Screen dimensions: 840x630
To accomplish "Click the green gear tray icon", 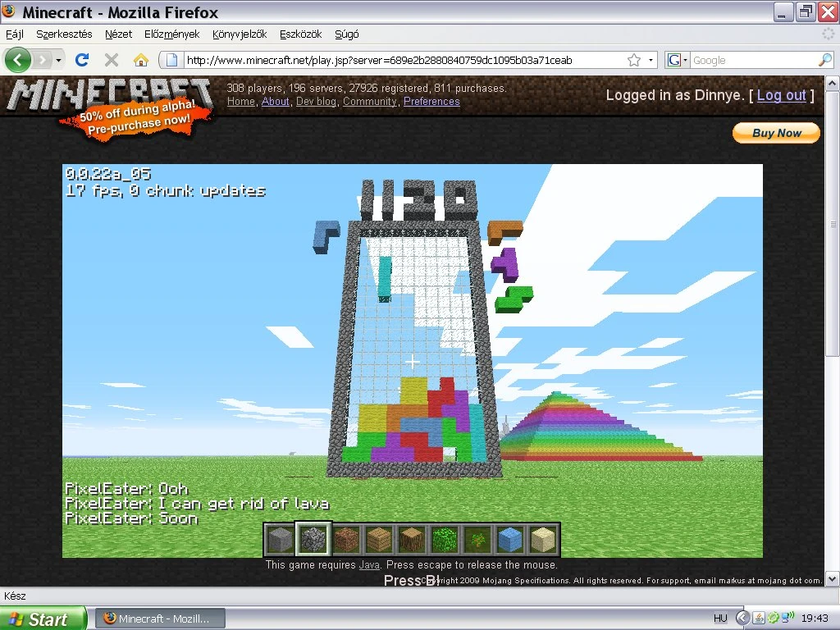I will point(773,618).
